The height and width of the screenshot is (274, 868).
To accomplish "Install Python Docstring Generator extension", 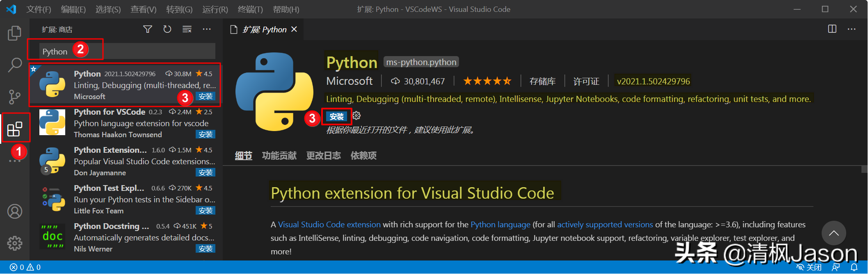I will pyautogui.click(x=206, y=249).
